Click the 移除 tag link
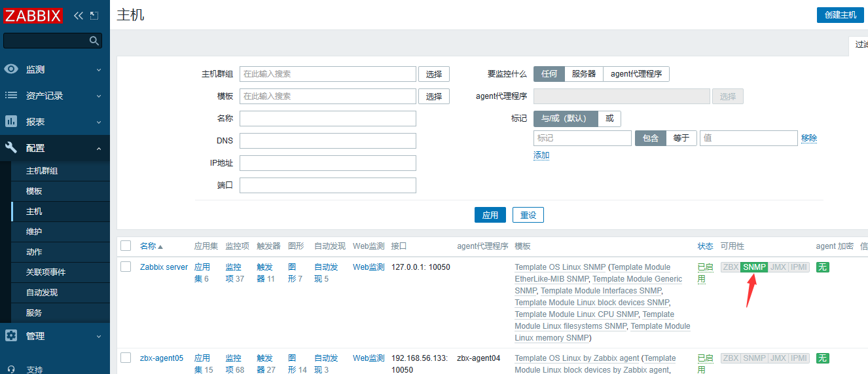This screenshot has width=868, height=374. pyautogui.click(x=809, y=138)
